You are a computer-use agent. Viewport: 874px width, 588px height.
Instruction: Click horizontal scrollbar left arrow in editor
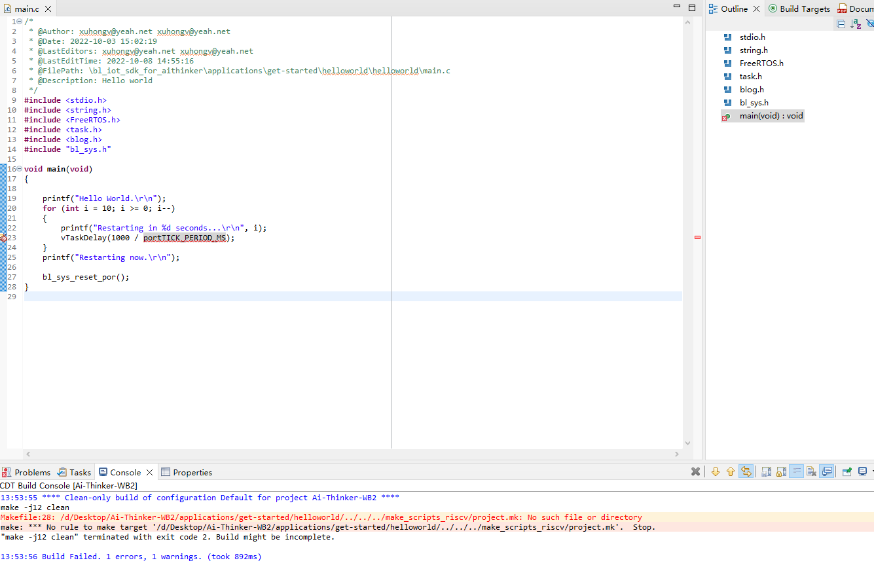pos(27,454)
